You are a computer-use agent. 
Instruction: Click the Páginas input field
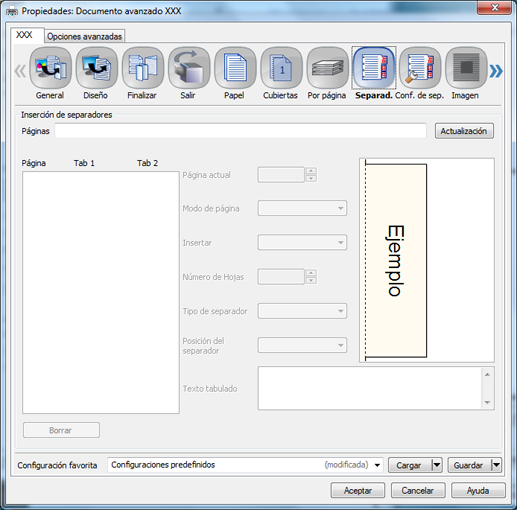click(x=240, y=131)
